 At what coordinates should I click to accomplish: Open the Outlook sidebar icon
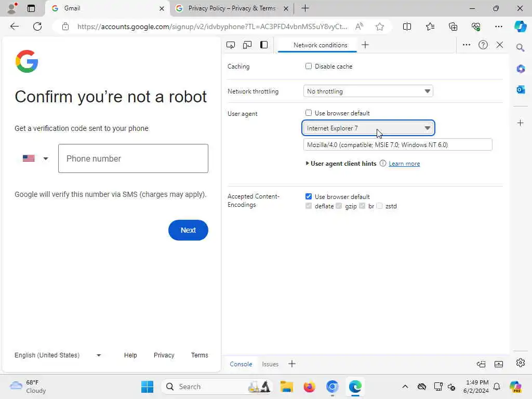pos(521,89)
